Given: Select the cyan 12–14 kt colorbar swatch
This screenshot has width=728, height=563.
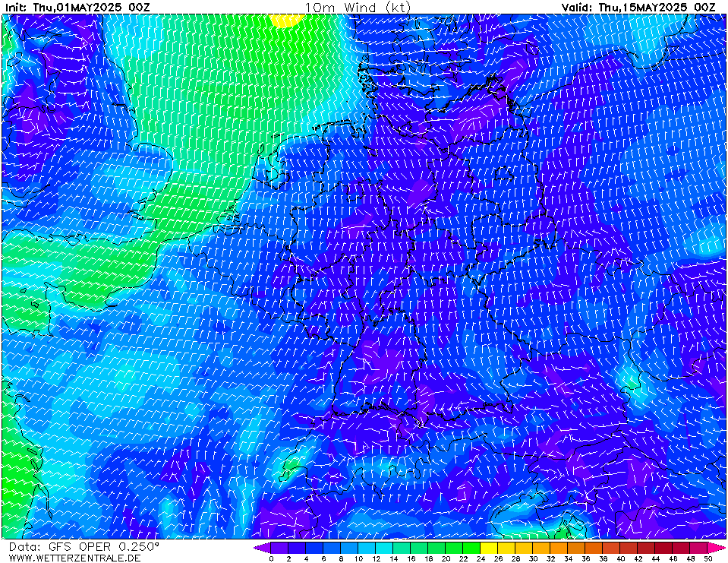Looking at the screenshot, I should 384,548.
